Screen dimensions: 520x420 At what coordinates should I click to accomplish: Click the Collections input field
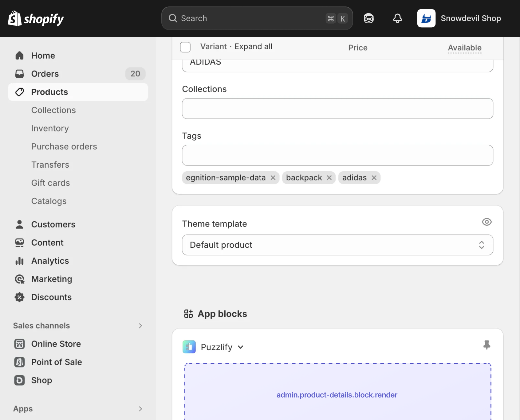[x=337, y=109]
